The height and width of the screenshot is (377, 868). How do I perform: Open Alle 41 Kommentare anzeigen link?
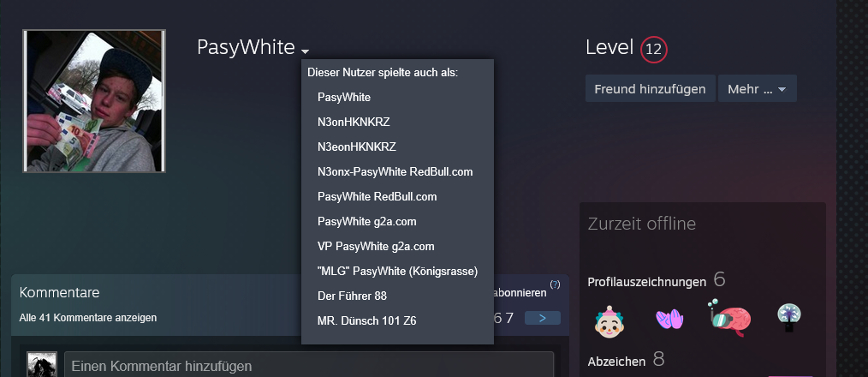click(x=88, y=318)
